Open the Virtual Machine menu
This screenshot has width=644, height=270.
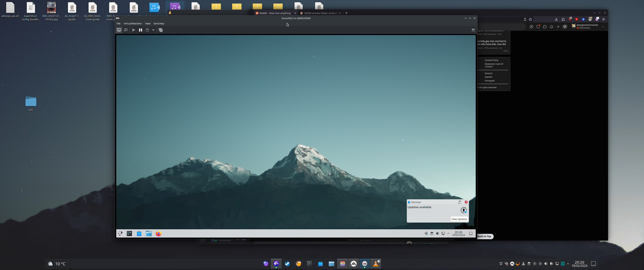(133, 24)
